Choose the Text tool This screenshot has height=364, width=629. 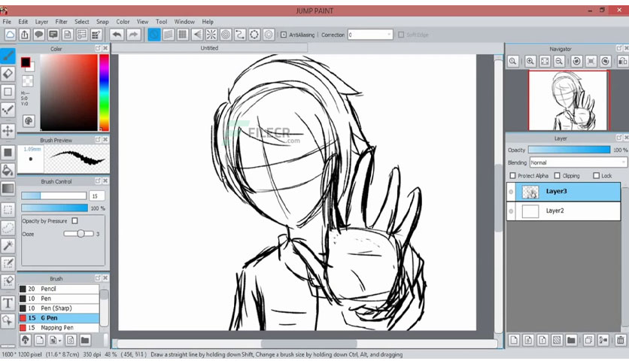pos(8,303)
